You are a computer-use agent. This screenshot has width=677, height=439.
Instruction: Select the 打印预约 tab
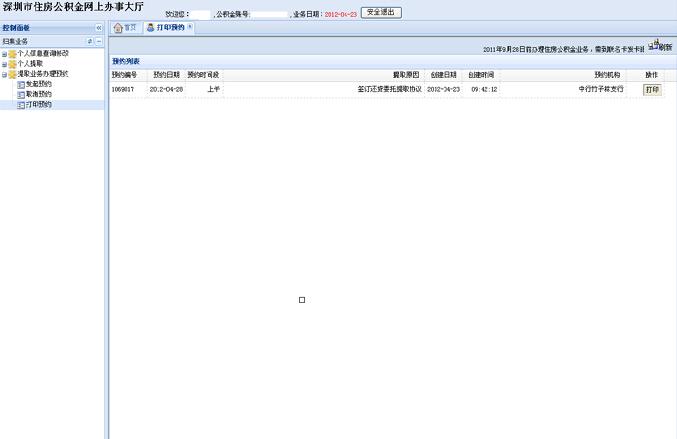pos(168,27)
